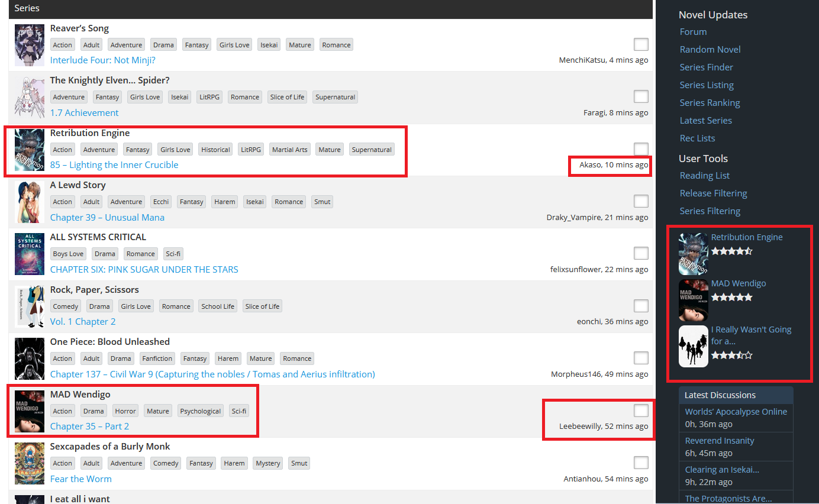Open 'Worlds' Apocalypse Online' latest discussion
Screen dimensions: 819x504
[x=736, y=412]
